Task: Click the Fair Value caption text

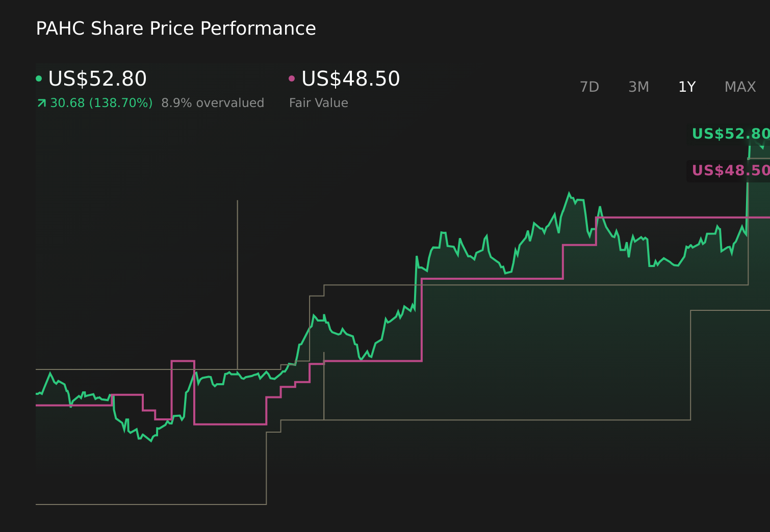Action: pos(318,102)
